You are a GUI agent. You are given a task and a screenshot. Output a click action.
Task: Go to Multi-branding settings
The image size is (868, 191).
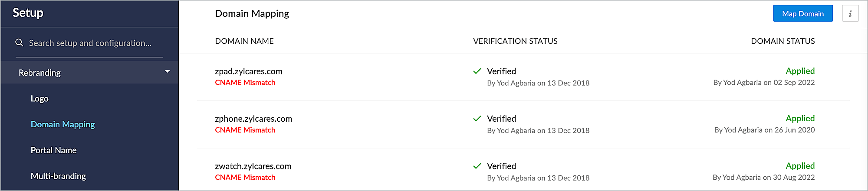coord(58,176)
